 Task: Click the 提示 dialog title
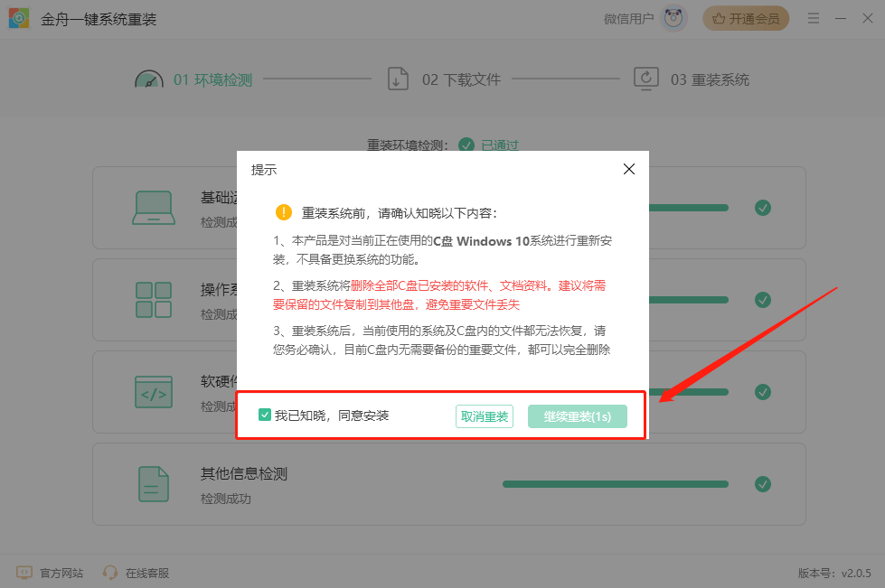(264, 170)
